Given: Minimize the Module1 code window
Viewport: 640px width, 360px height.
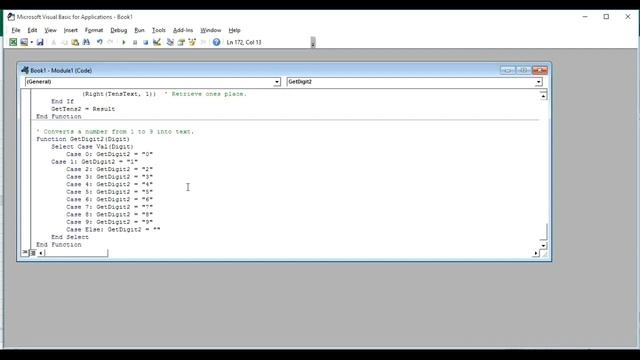Looking at the screenshot, I should pos(507,70).
